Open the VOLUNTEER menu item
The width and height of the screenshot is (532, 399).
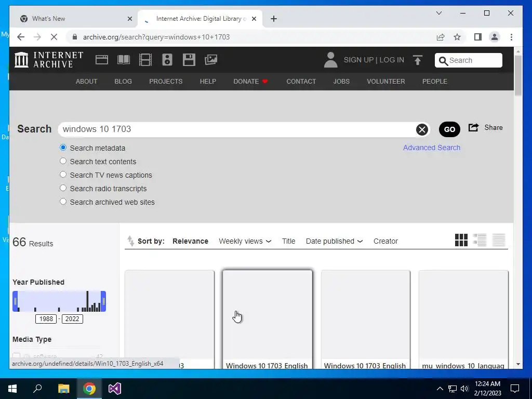tap(386, 82)
